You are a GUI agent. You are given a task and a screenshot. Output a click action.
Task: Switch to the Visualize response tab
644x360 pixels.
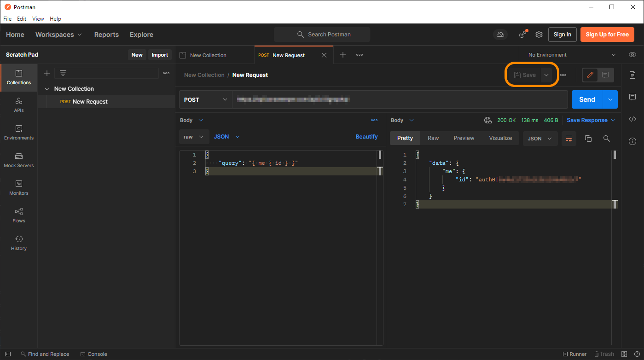point(500,138)
